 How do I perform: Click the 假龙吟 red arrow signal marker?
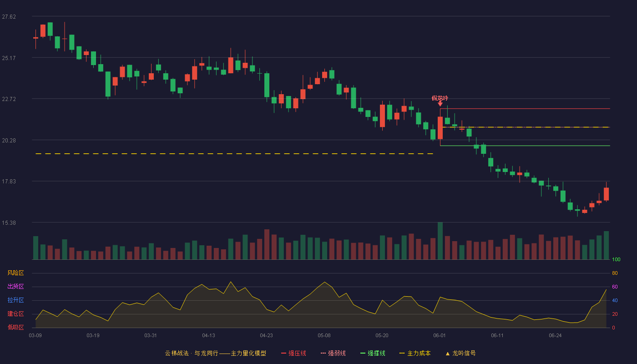tap(440, 104)
